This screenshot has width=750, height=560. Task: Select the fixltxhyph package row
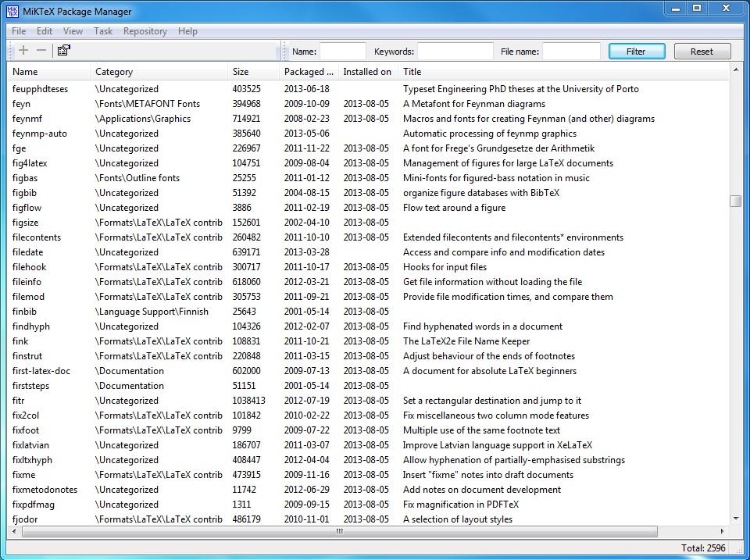click(368, 459)
